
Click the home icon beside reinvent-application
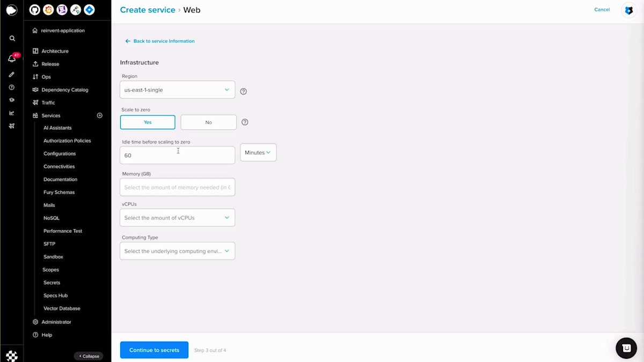tap(35, 31)
